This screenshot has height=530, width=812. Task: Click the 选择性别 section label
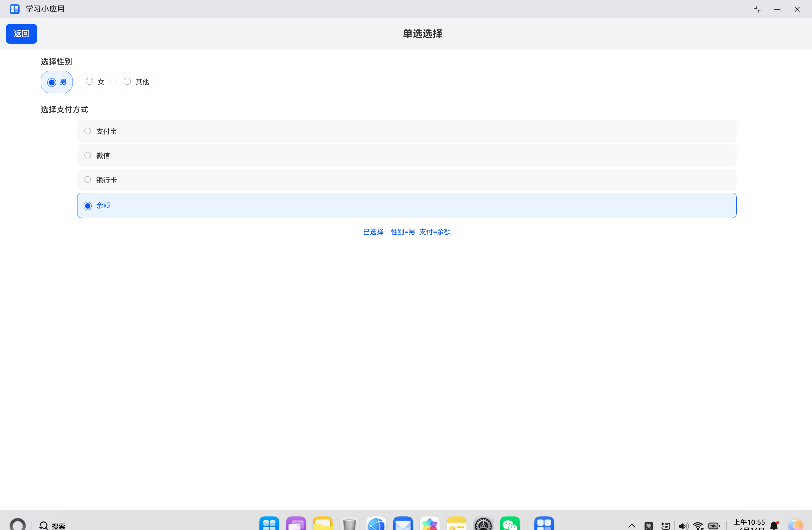[56, 62]
